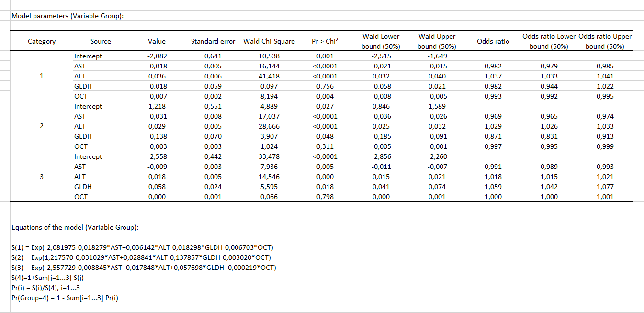Select the 'Standard error' header cell

213,42
